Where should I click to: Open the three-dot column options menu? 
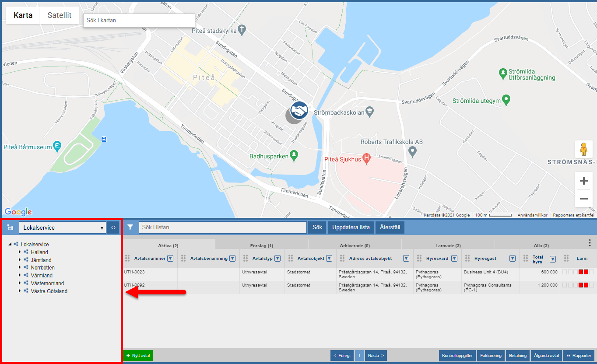pos(590,243)
